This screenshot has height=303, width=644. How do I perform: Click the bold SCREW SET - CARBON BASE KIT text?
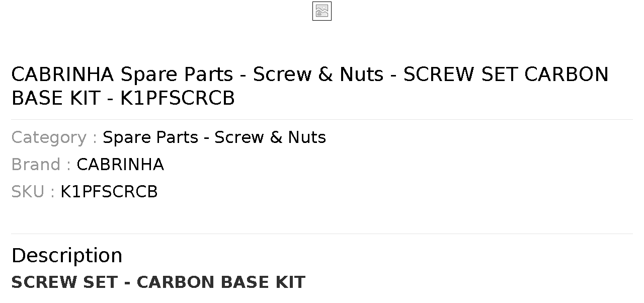[158, 282]
